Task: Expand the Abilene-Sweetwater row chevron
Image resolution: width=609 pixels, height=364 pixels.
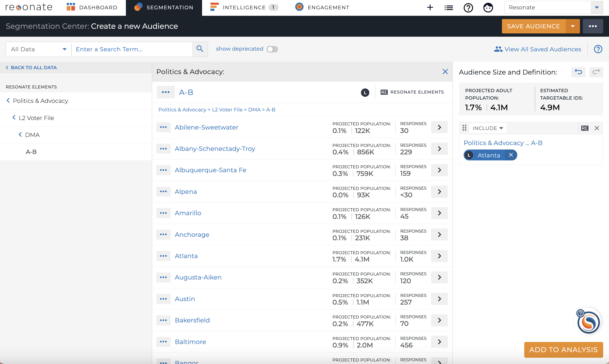Action: [x=439, y=127]
